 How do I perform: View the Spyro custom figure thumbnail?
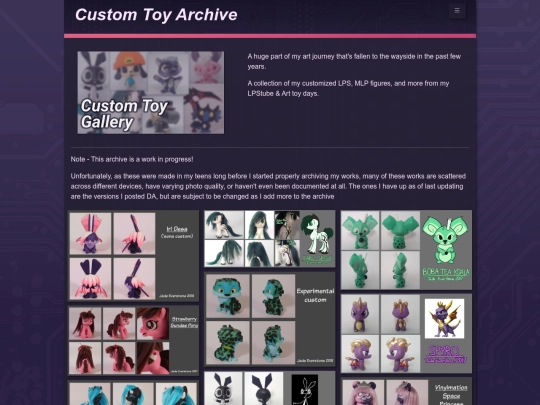pyautogui.click(x=406, y=333)
